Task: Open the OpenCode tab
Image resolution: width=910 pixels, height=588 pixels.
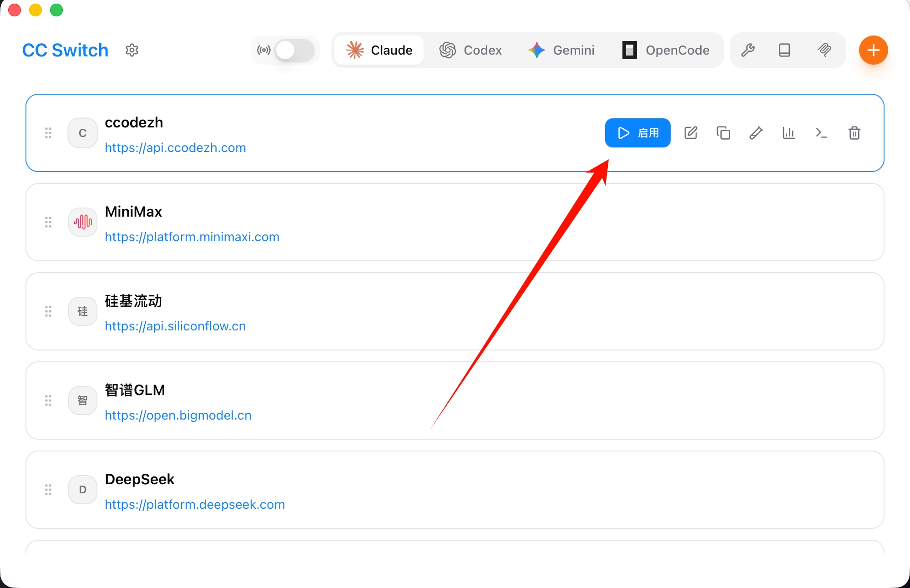Action: tap(666, 50)
